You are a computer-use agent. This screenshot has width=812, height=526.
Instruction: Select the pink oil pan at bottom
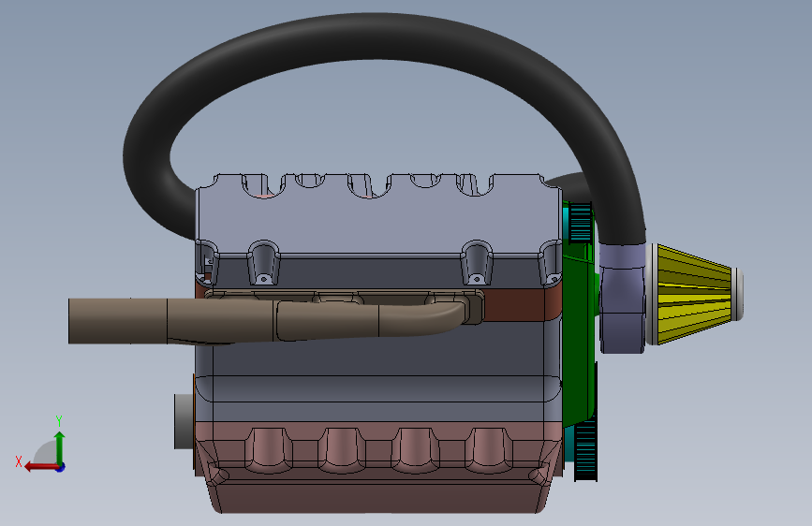(378, 469)
